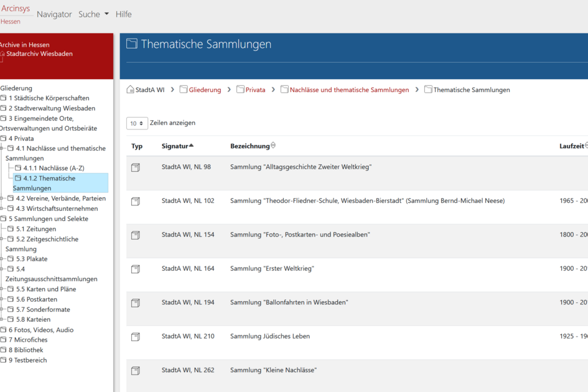Click the sort arrow beside Signatur header
This screenshot has height=392, width=588.
click(191, 146)
